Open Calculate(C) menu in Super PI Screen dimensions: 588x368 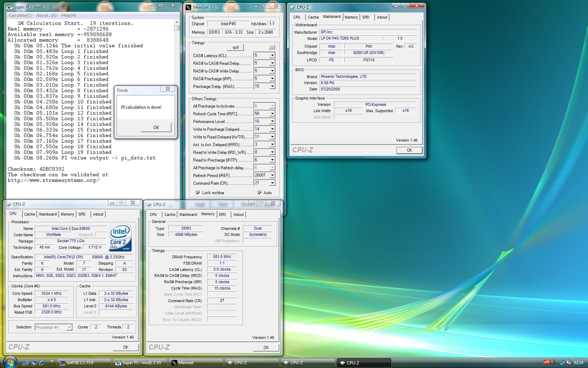(20, 15)
